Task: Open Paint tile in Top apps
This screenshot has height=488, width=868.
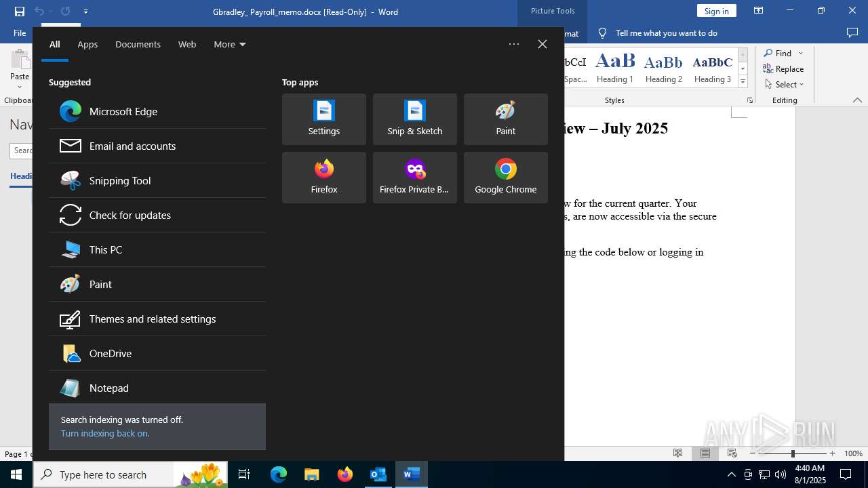Action: click(x=506, y=119)
